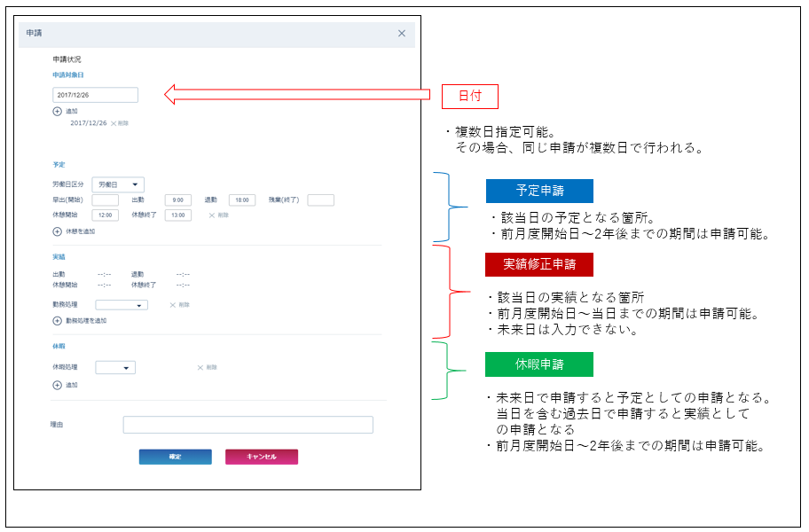
Task: Click the plus icon for 休憩を追加
Action: [x=58, y=231]
